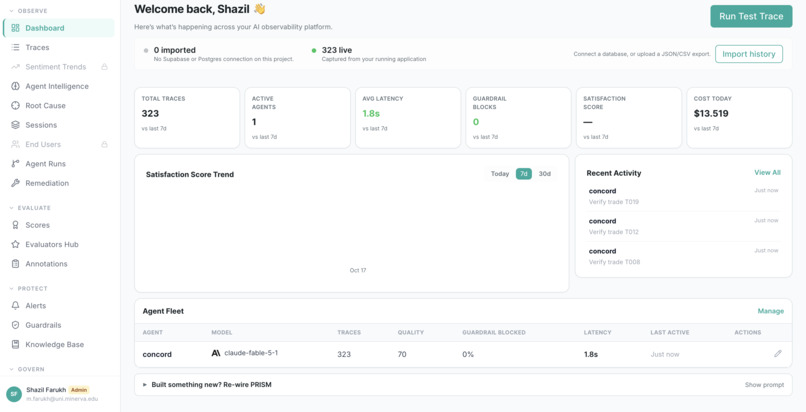This screenshot has height=412, width=806.
Task: Click the '323 live' status text
Action: pyautogui.click(x=337, y=50)
